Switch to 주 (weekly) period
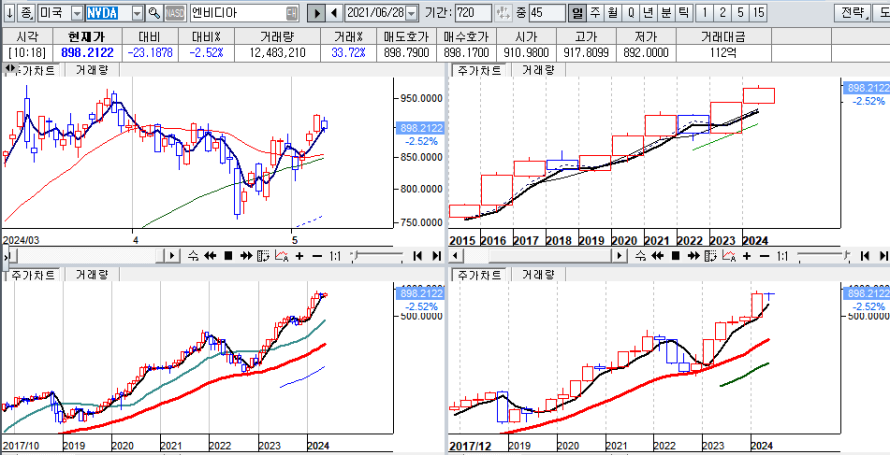The height and width of the screenshot is (455, 890). pyautogui.click(x=595, y=13)
